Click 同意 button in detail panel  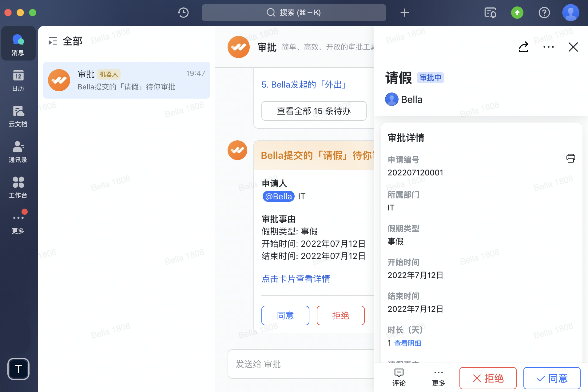pyautogui.click(x=552, y=378)
